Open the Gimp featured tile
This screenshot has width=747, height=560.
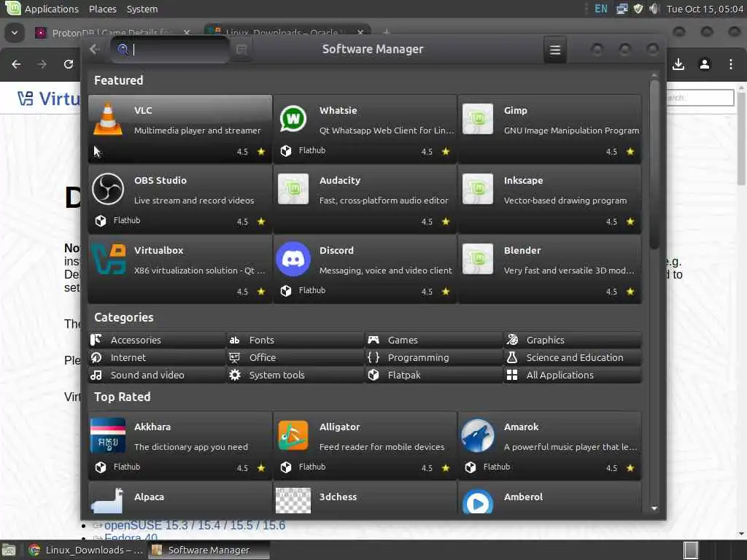[x=549, y=128]
